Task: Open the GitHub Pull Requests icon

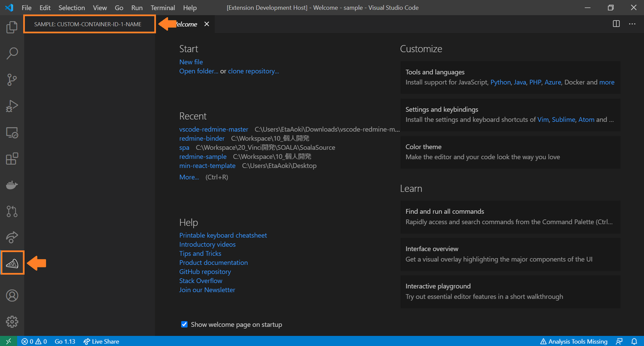Action: pos(12,211)
